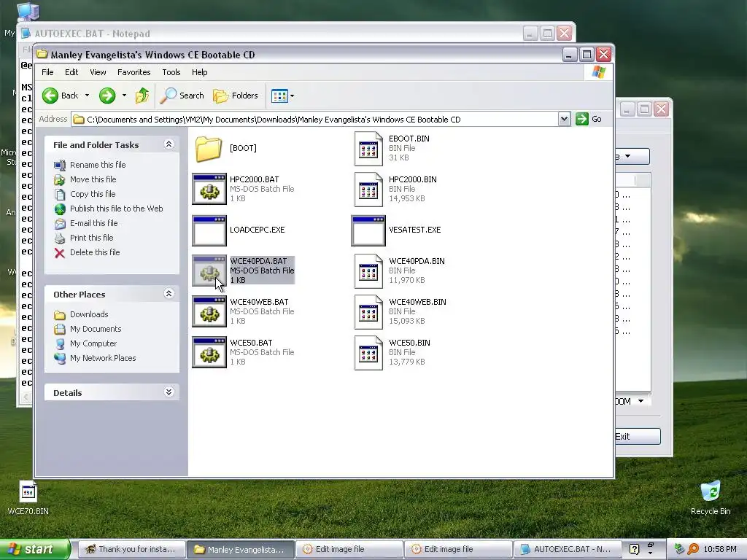Click the help question-mark tray icon
Screen dimensions: 747x560
tap(634, 550)
